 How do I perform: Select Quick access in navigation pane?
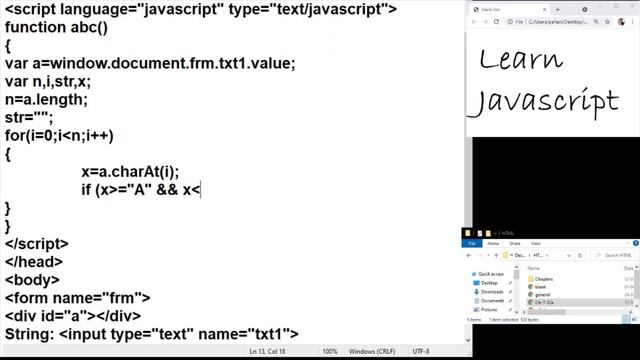[488, 274]
